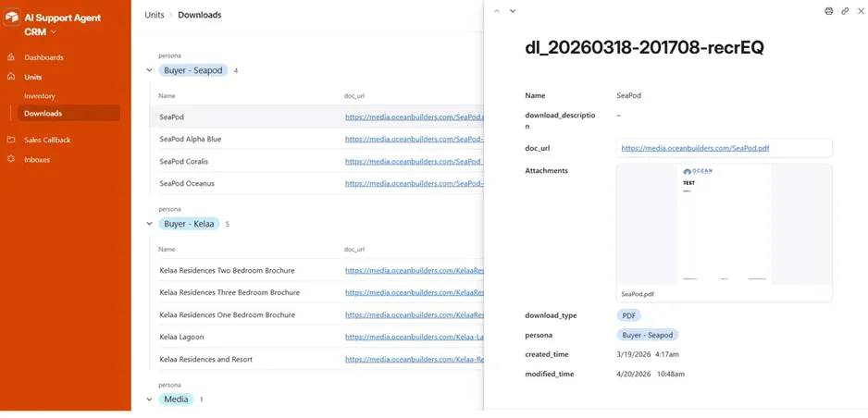
Task: Click the Buyer - Seapod group tag
Action: [193, 70]
